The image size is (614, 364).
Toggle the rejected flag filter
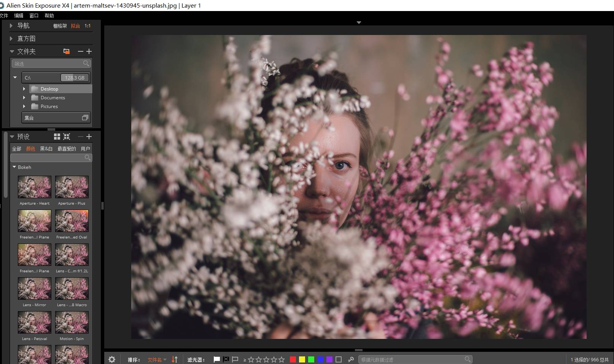coord(226,359)
